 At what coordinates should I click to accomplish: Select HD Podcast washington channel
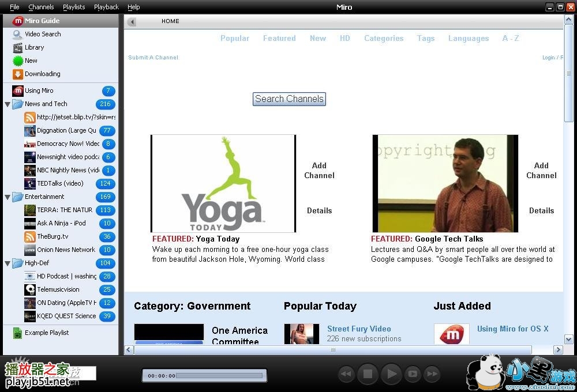(x=70, y=276)
